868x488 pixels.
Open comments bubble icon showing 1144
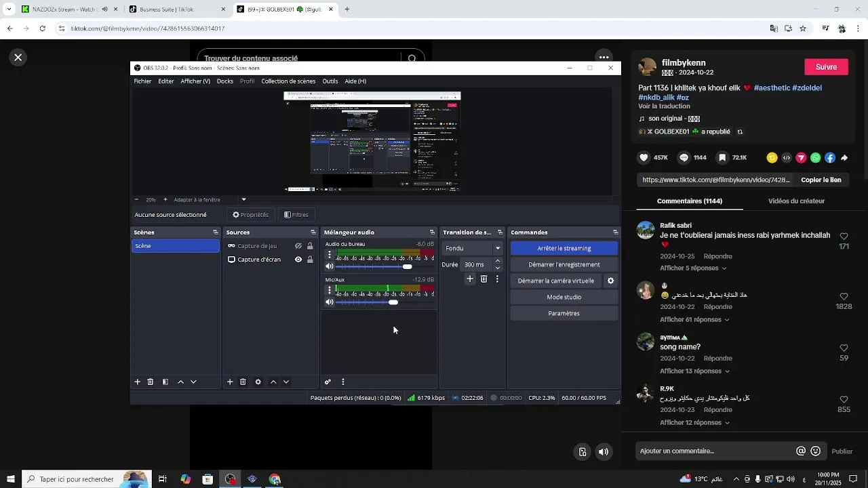tap(684, 157)
